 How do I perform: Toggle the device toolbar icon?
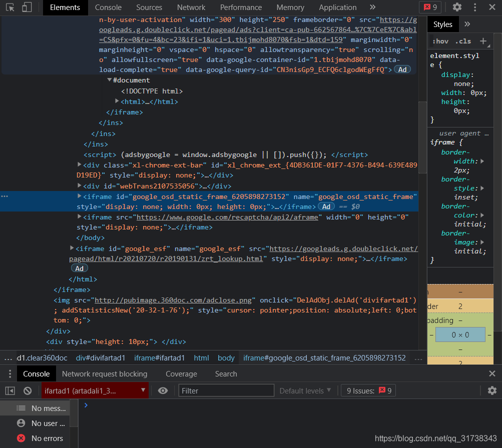tap(27, 7)
